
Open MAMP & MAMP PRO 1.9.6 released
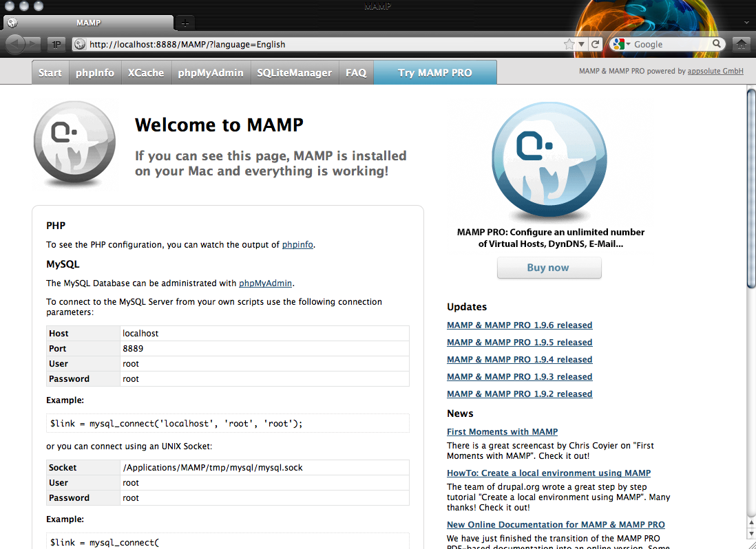tap(519, 325)
